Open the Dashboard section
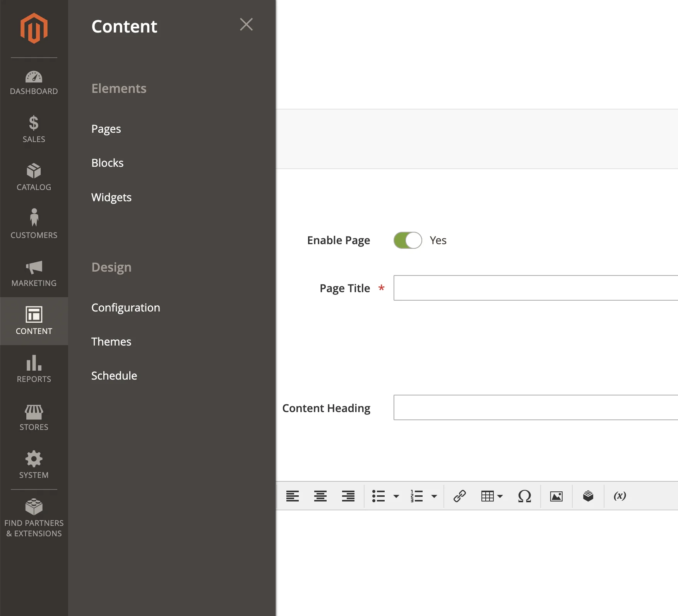Viewport: 678px width, 616px height. tap(34, 81)
